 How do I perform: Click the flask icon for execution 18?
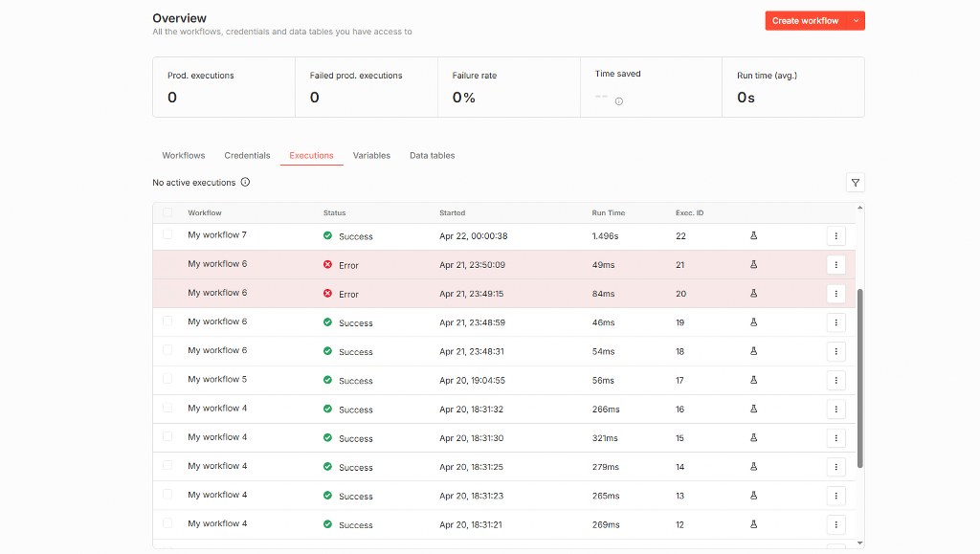pyautogui.click(x=753, y=351)
